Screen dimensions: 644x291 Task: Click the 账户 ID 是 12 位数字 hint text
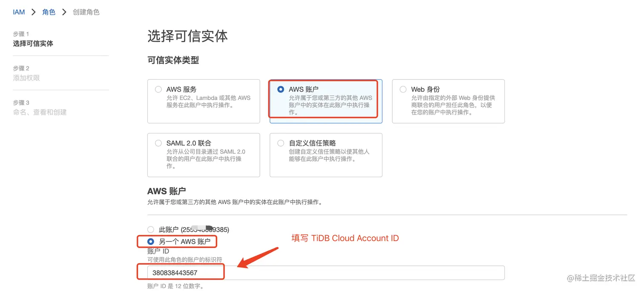[x=175, y=286]
